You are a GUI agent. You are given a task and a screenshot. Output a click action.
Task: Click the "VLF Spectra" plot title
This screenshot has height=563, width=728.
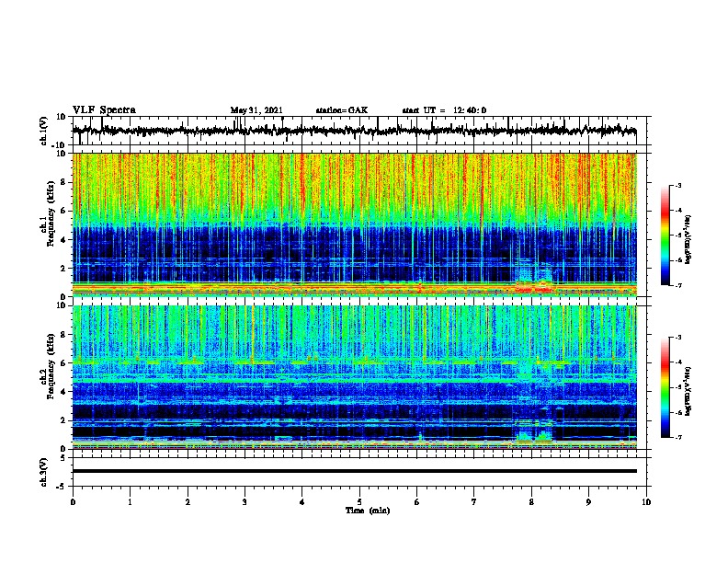(104, 110)
